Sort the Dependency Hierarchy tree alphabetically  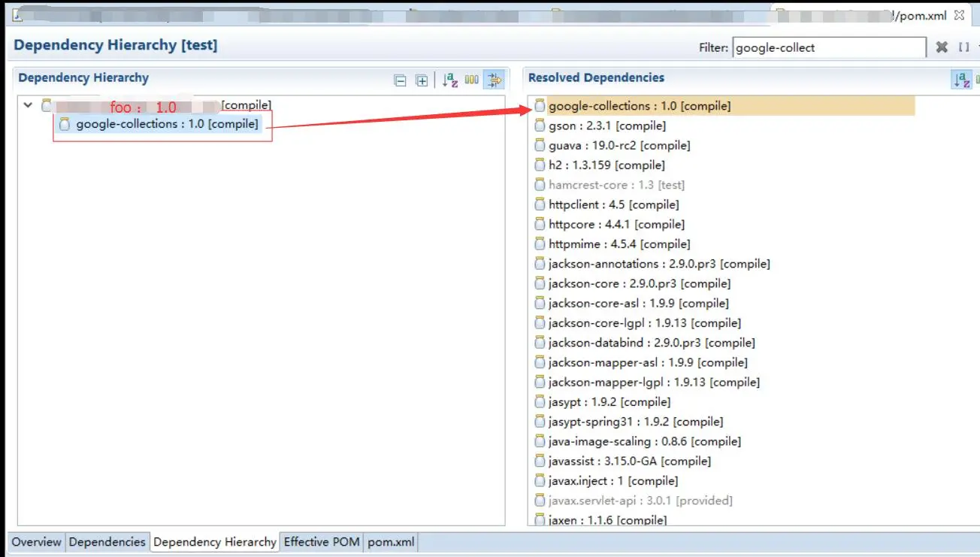point(450,80)
